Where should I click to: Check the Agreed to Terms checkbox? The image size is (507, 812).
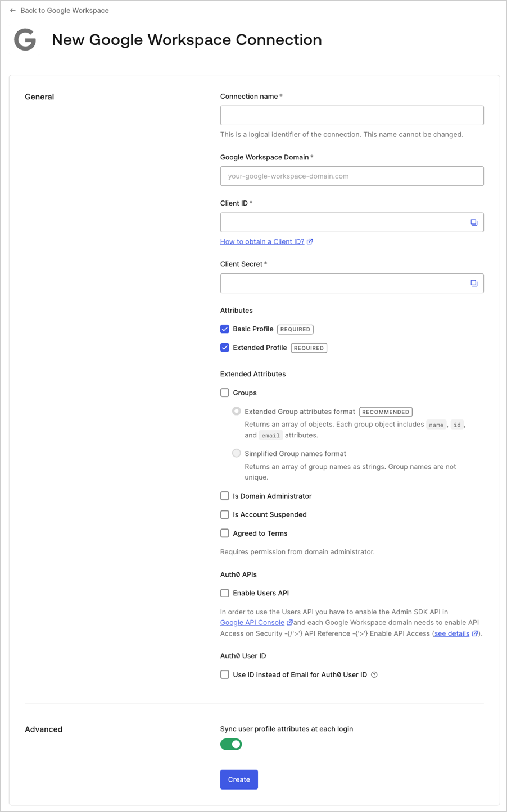point(224,533)
